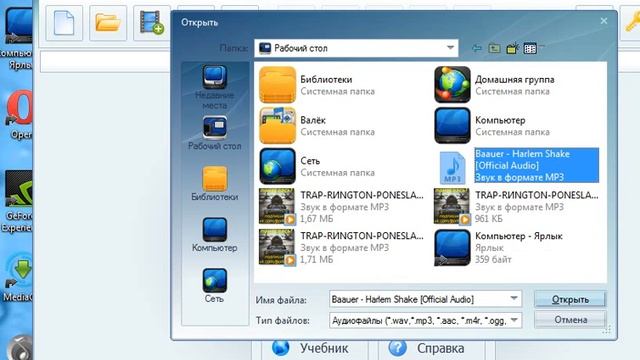Select Компьютер in the places bar
Image resolution: width=640 pixels, height=360 pixels.
click(214, 235)
